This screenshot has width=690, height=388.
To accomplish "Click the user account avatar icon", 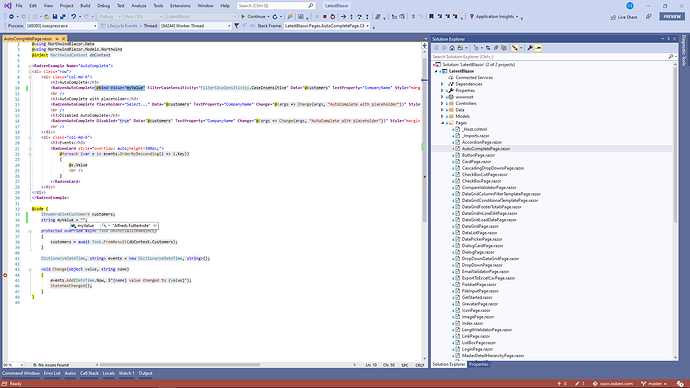I will pos(630,6).
